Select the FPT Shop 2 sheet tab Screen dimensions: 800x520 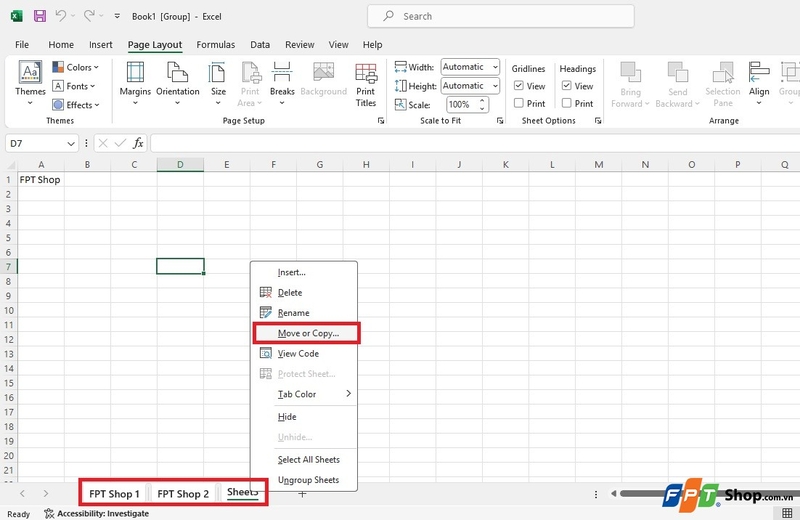coord(183,494)
